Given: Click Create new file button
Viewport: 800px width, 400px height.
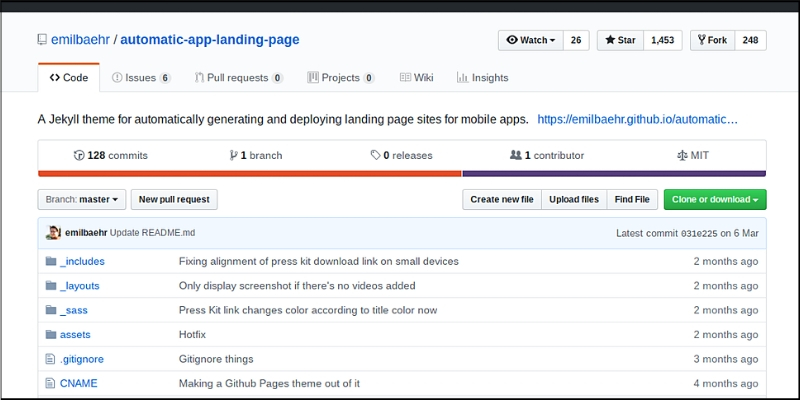Looking at the screenshot, I should click(502, 199).
